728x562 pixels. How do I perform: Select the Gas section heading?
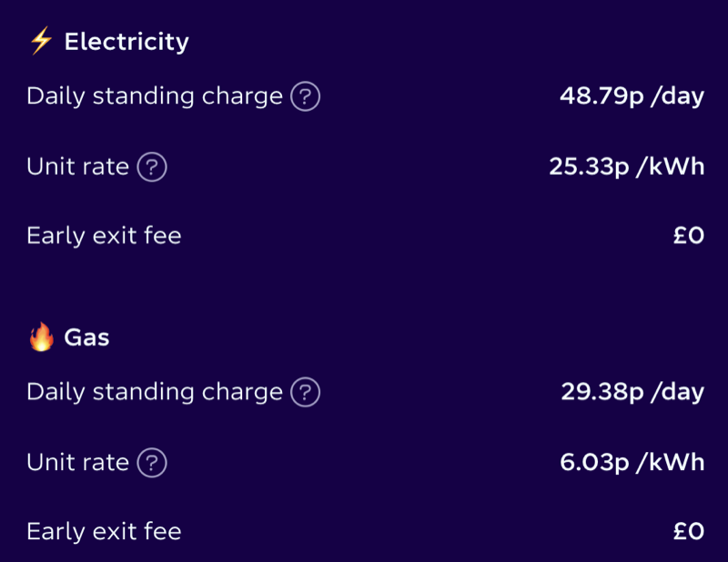(86, 338)
